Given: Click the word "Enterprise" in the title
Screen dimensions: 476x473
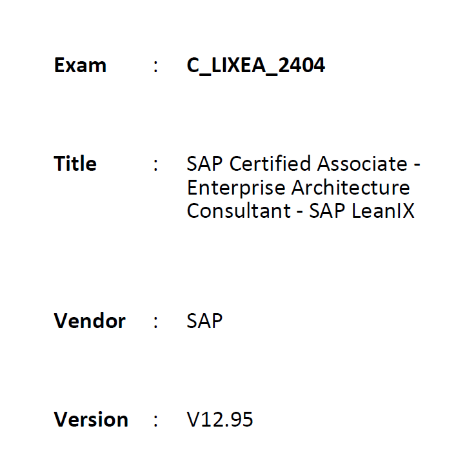Looking at the screenshot, I should click(x=236, y=188).
